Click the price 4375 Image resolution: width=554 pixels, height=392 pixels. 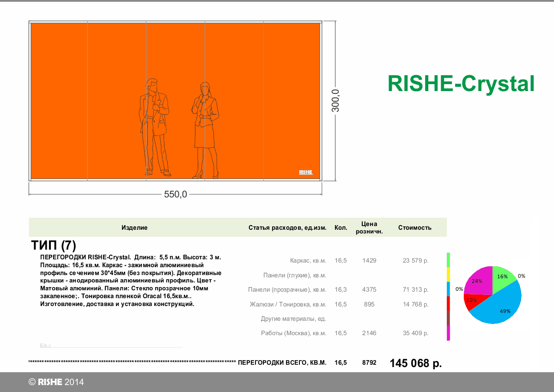coord(369,289)
